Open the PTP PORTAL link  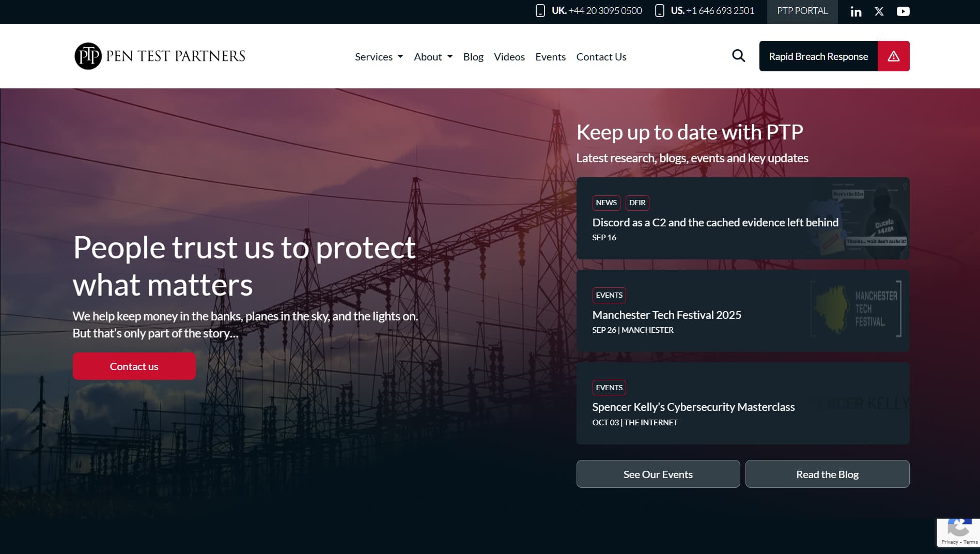[802, 10]
